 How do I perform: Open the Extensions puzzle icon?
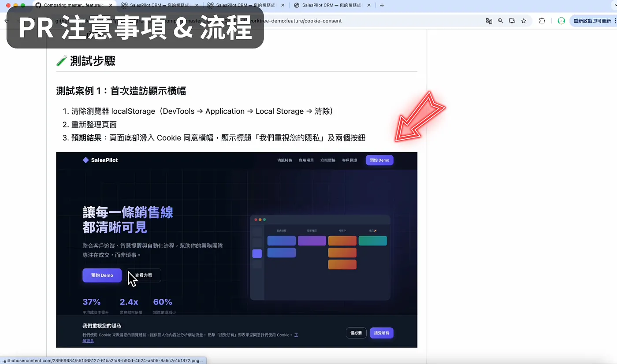[542, 21]
